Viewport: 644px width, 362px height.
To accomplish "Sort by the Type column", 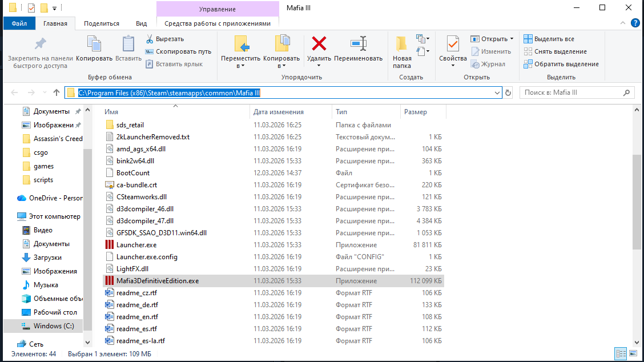I will (366, 112).
